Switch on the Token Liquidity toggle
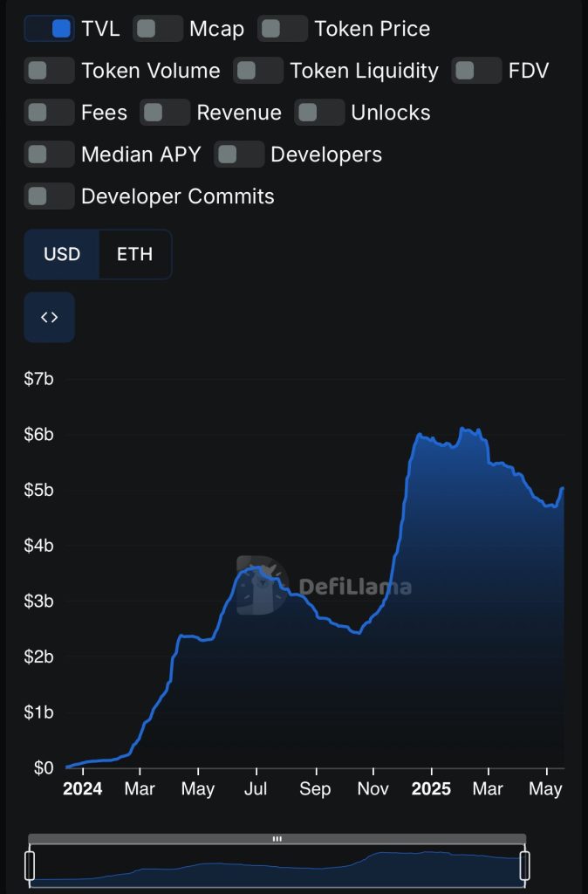 (x=258, y=70)
